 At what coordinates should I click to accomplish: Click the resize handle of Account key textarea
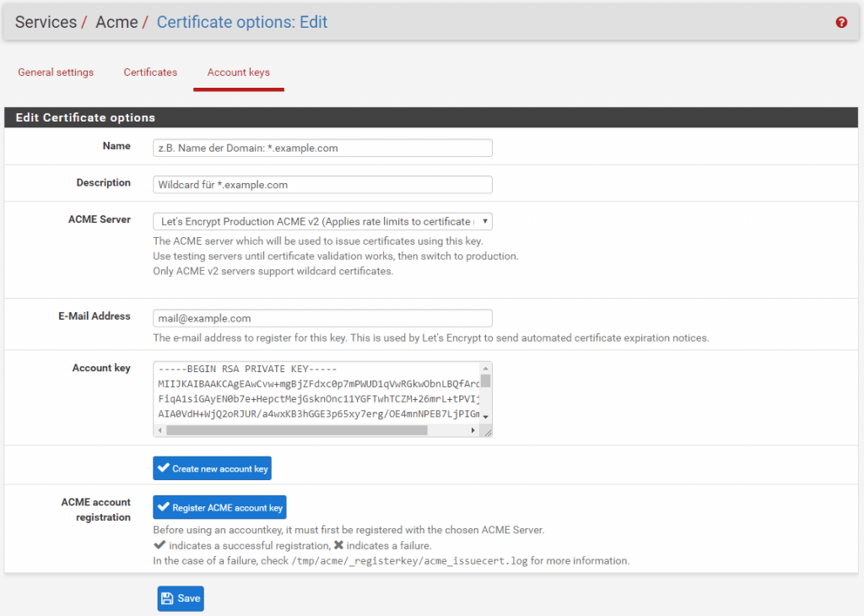(x=486, y=431)
